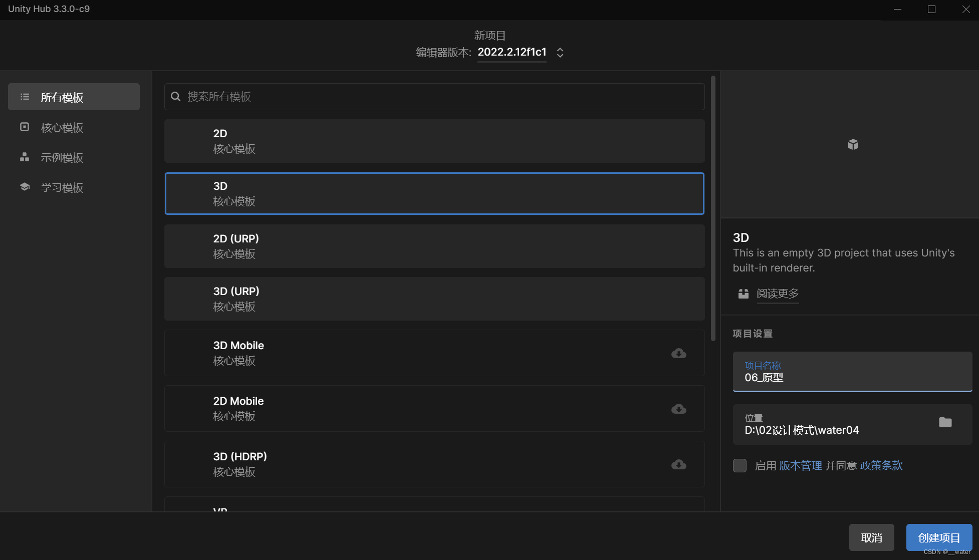Select the 3D core template
Image resolution: width=979 pixels, height=560 pixels.
coord(434,193)
